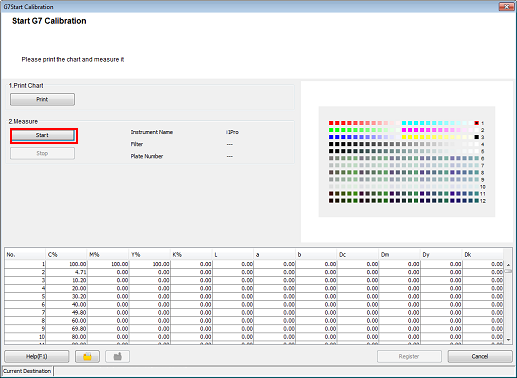Select the bright green patch in row 2
This screenshot has width=517, height=378.
click(331, 130)
